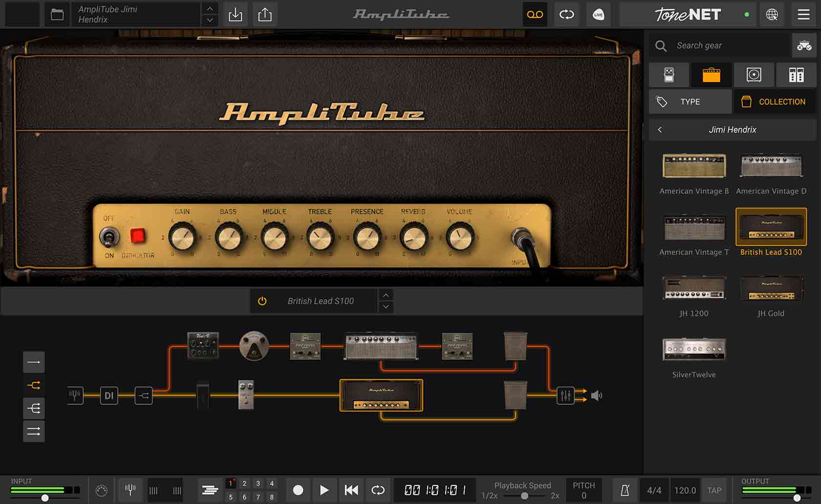
Task: Choose three-way split chain layout
Action: tap(34, 408)
